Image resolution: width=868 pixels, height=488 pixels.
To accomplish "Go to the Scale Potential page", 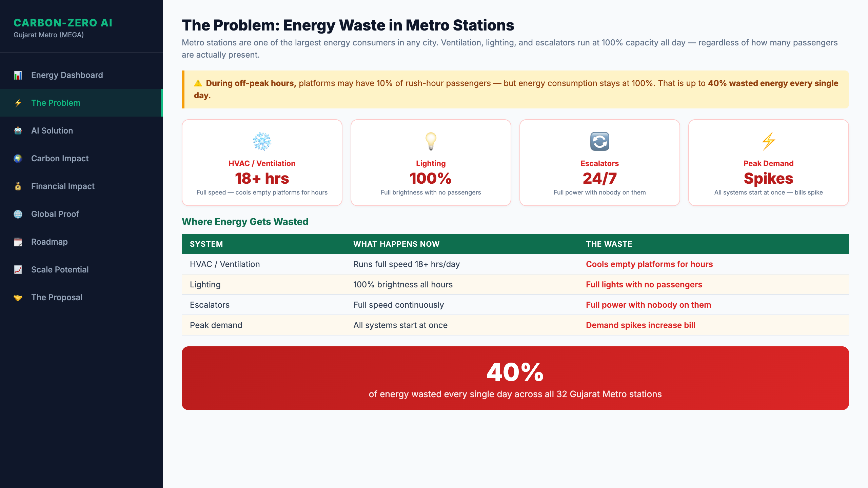I will tap(60, 270).
